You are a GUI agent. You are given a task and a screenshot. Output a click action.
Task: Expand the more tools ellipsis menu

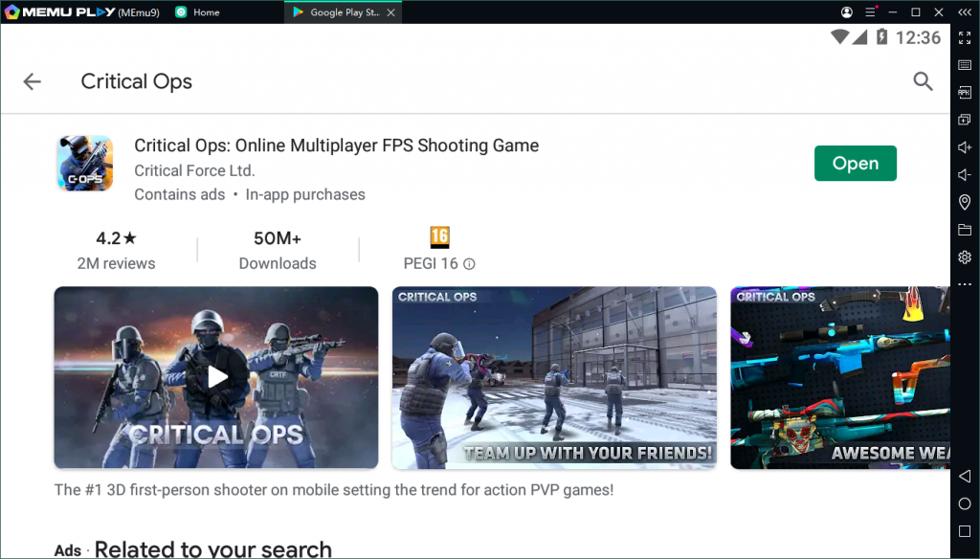[965, 284]
